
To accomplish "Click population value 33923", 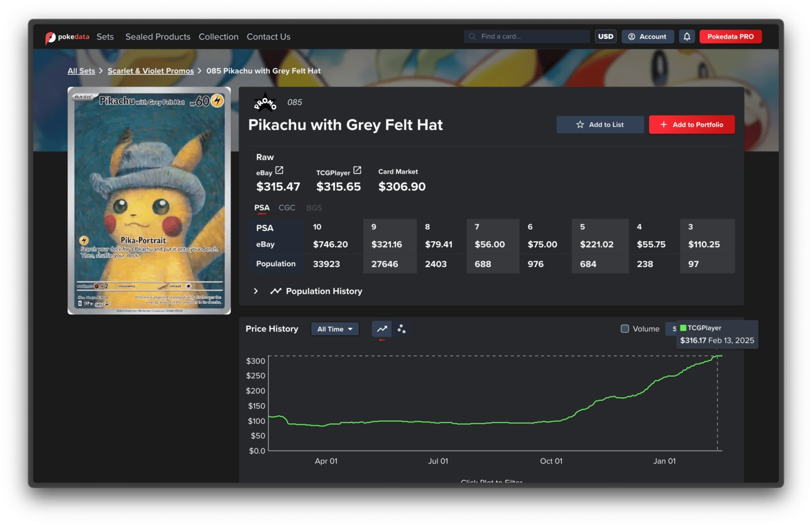I will [x=326, y=264].
